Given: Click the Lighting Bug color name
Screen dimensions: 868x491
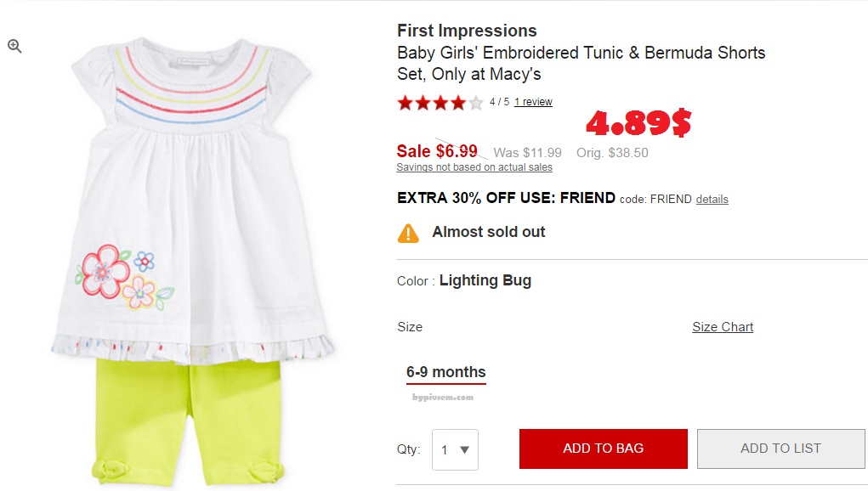Looking at the screenshot, I should pos(485,281).
